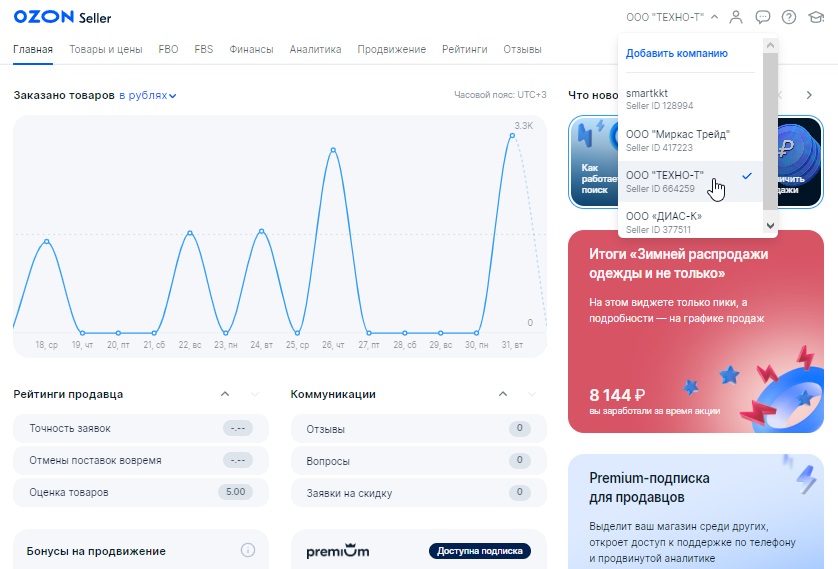Viewport: 838px width, 569px height.
Task: Click the OZON Seller logo
Action: tap(63, 17)
